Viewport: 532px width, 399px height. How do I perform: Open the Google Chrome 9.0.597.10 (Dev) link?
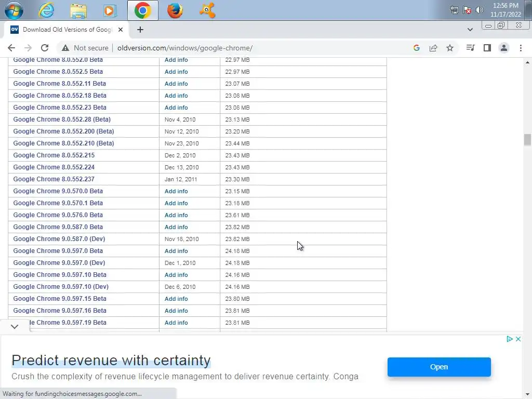(x=61, y=287)
